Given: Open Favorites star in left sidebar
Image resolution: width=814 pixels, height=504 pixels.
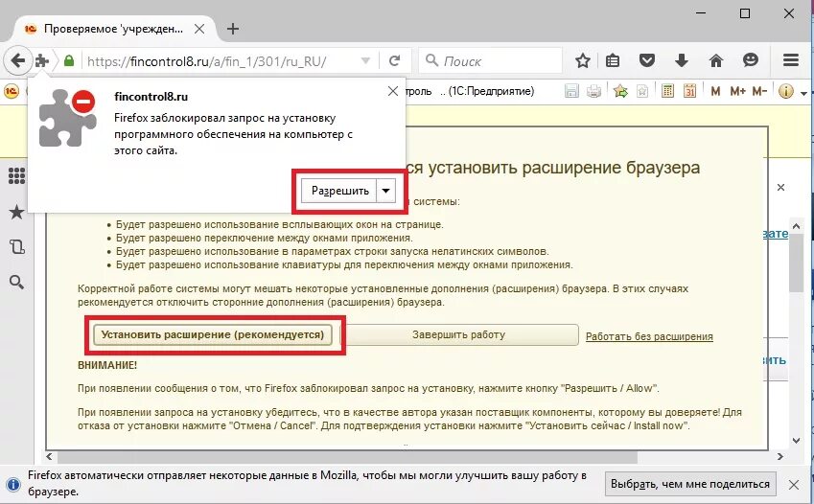Looking at the screenshot, I should tap(16, 212).
